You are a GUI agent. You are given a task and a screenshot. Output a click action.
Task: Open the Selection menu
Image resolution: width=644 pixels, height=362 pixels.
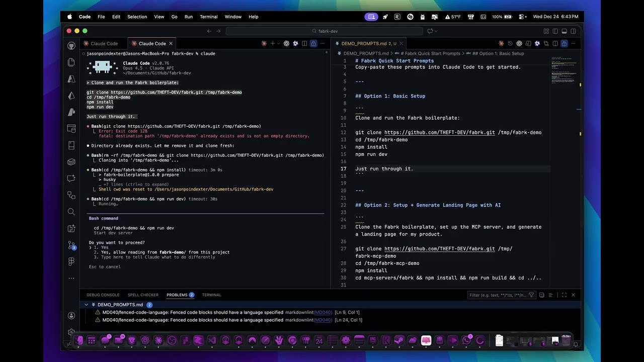(x=137, y=17)
